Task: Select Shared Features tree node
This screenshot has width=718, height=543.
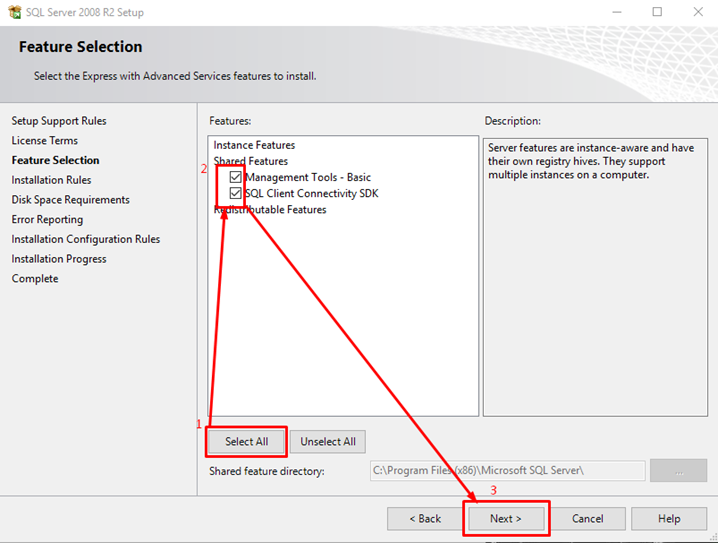Action: [251, 161]
